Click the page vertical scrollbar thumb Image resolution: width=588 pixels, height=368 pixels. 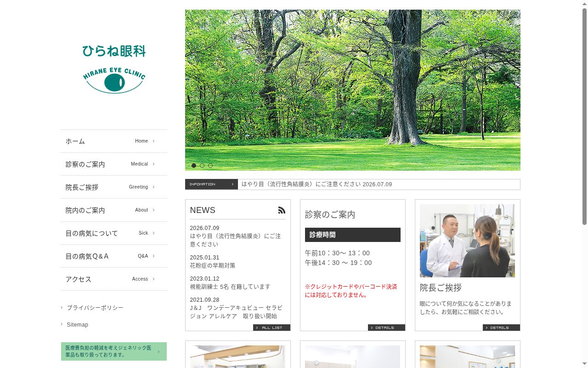[x=584, y=116]
